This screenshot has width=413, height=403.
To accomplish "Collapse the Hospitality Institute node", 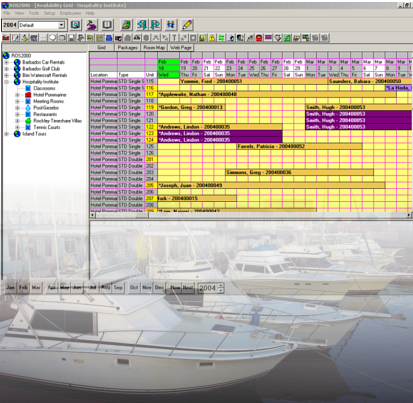I will click(x=6, y=82).
